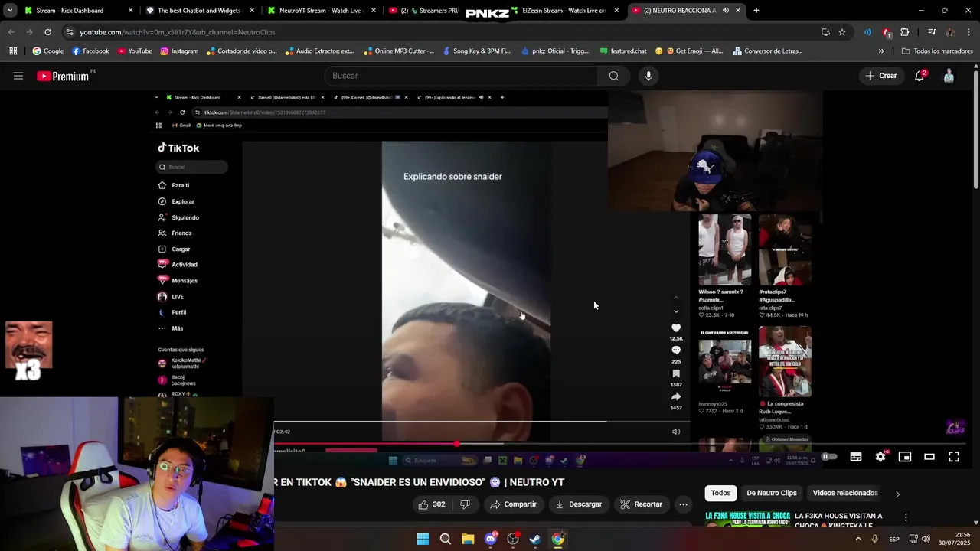Open Windows Start menu
This screenshot has height=551, width=980.
(423, 540)
